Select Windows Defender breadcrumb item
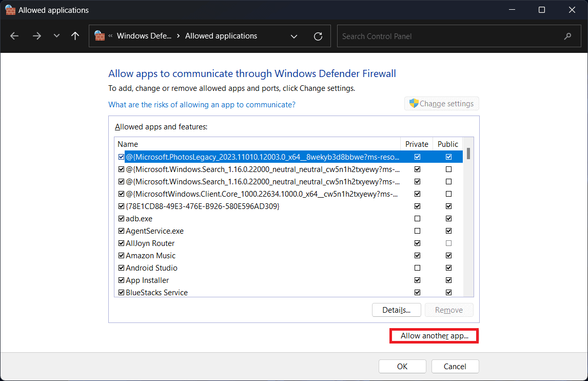588x381 pixels. click(x=144, y=36)
